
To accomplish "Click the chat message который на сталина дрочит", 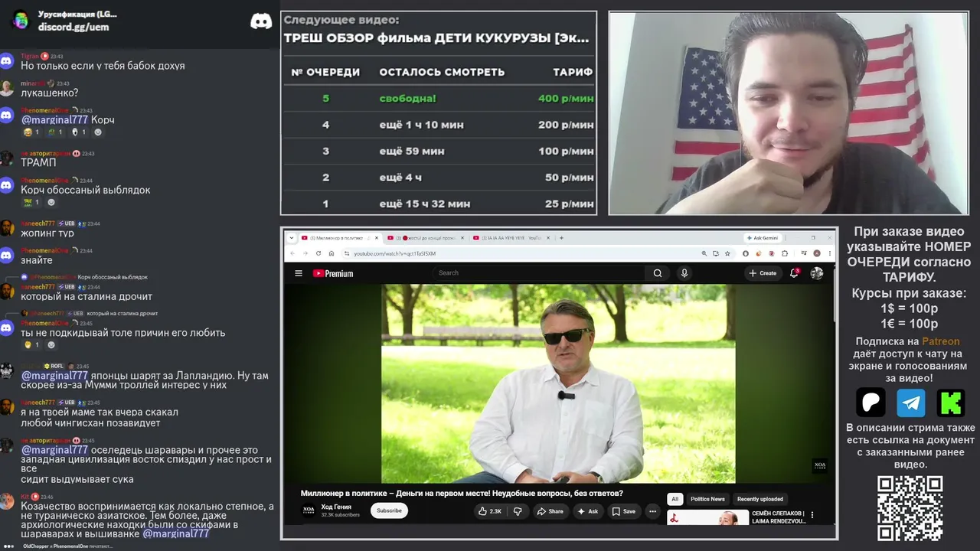I will coord(87,296).
